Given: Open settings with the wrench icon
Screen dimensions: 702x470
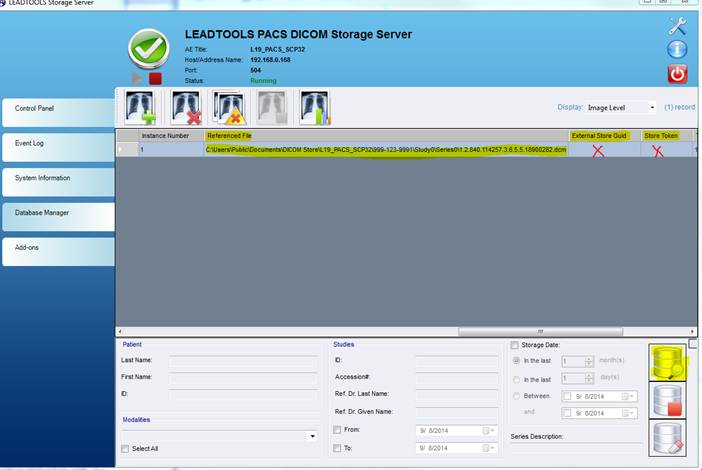Looking at the screenshot, I should (677, 27).
